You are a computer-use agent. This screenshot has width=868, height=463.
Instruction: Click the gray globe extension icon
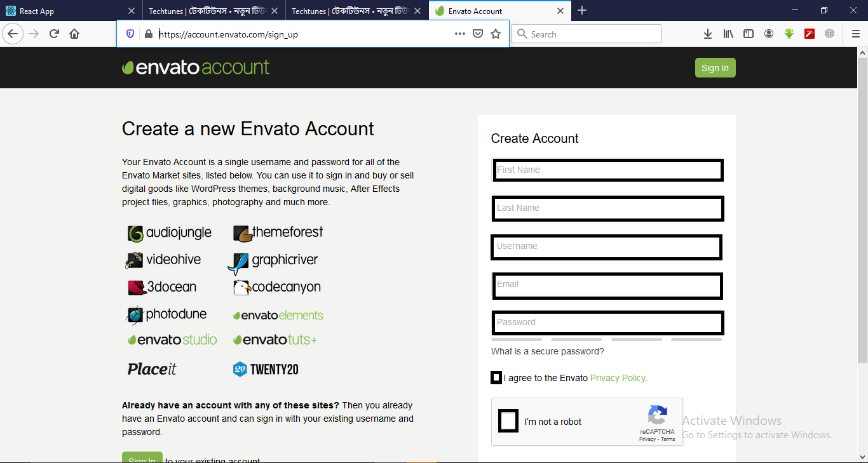click(x=830, y=34)
